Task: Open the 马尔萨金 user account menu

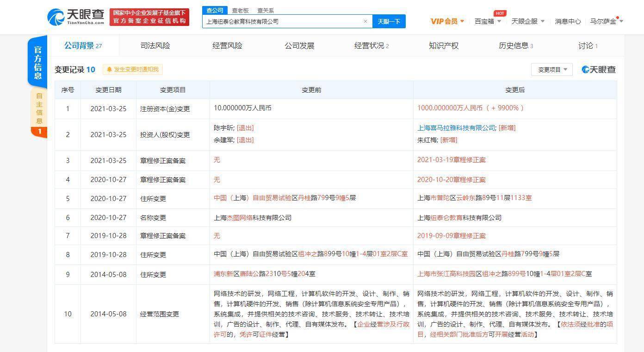Action: click(607, 21)
